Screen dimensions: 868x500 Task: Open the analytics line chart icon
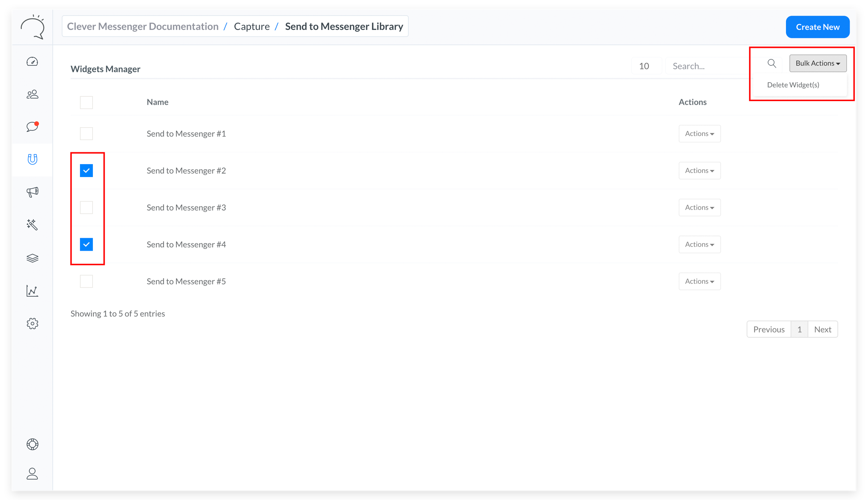click(x=32, y=290)
